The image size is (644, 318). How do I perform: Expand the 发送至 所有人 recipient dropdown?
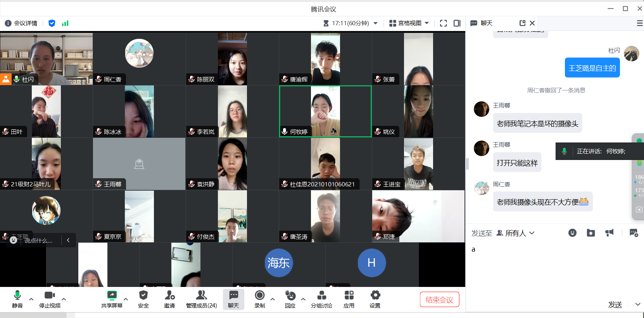(516, 233)
